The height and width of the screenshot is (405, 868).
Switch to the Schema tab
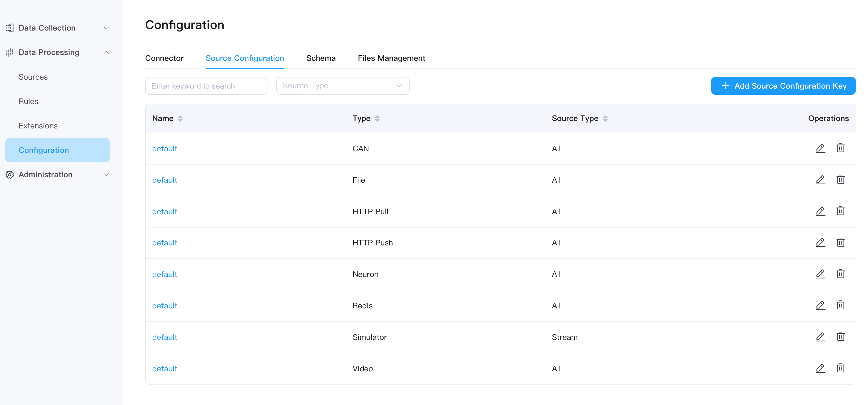coord(320,58)
